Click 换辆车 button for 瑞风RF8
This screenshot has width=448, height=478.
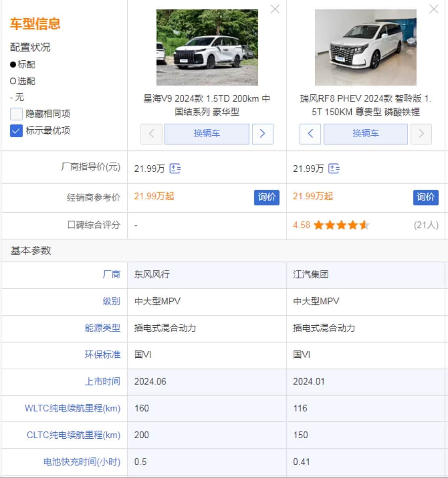[x=365, y=134]
